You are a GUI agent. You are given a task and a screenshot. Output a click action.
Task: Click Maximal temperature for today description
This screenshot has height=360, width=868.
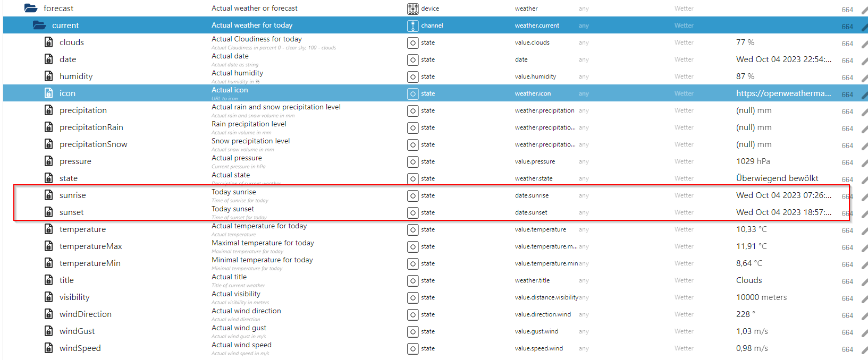[x=263, y=243]
